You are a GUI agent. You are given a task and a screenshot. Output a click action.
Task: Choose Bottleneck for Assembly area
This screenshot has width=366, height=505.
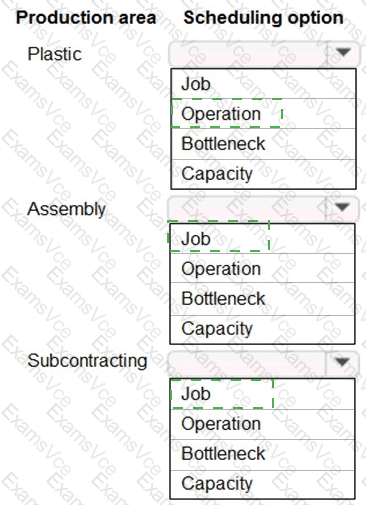[262, 299]
